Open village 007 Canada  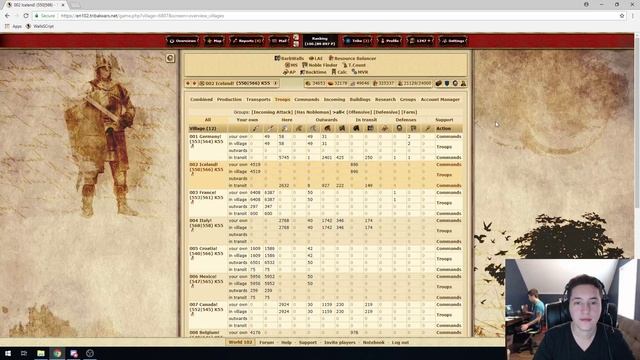point(206,307)
